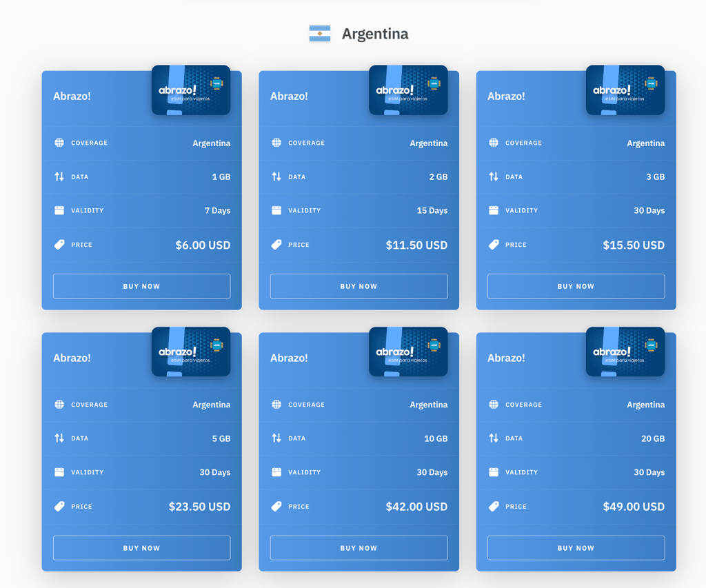Click the coverage globe icon in the 20 GB card
Viewport: 706px width, 588px height.
pyautogui.click(x=494, y=405)
